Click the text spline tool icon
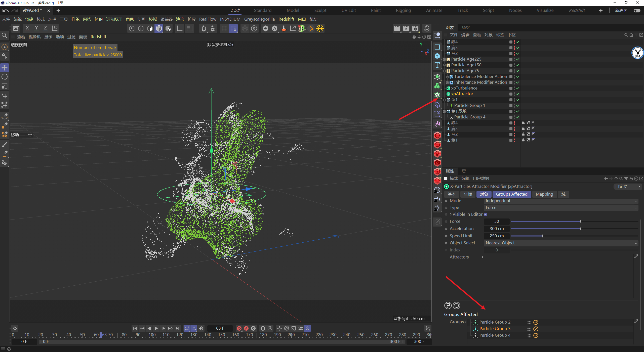 (437, 65)
